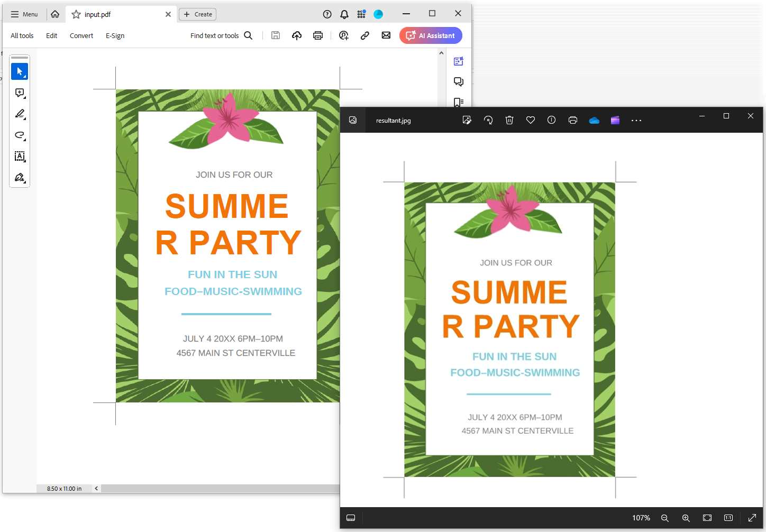
Task: Select the text edit tool in the toolbar
Action: (20, 157)
